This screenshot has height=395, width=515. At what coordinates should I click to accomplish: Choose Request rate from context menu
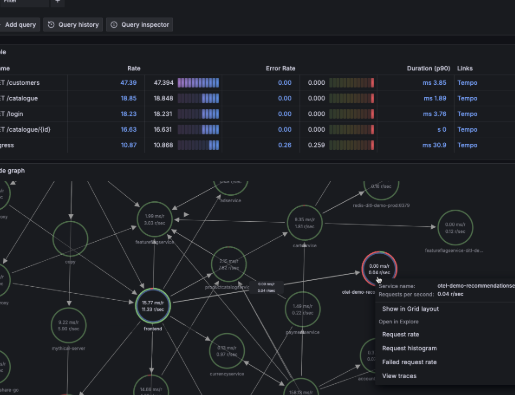pos(400,334)
